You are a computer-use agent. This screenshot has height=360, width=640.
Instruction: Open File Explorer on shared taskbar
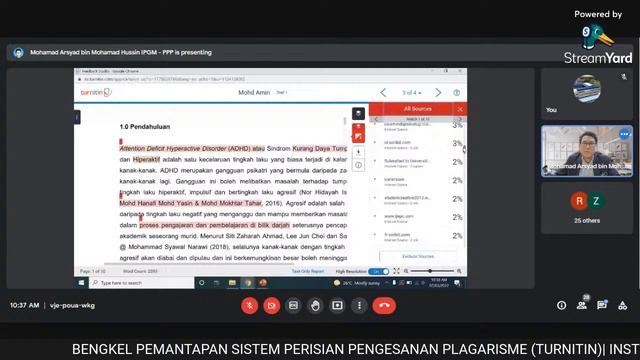[232, 282]
